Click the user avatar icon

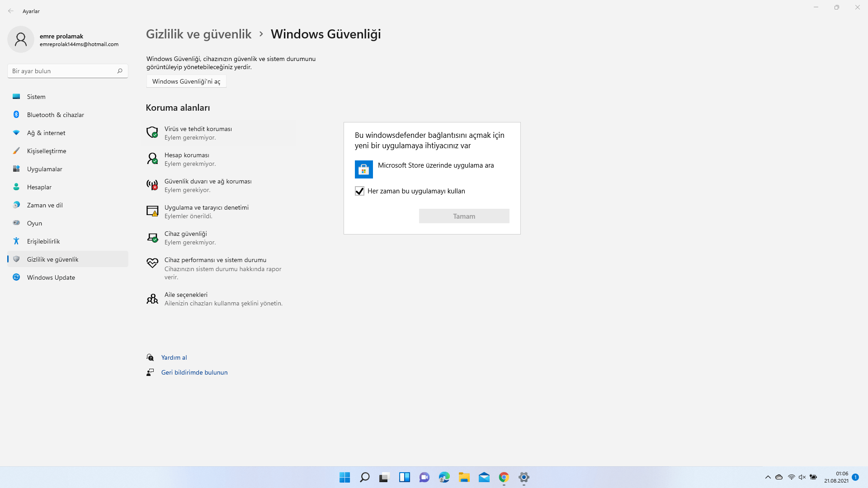coord(21,39)
